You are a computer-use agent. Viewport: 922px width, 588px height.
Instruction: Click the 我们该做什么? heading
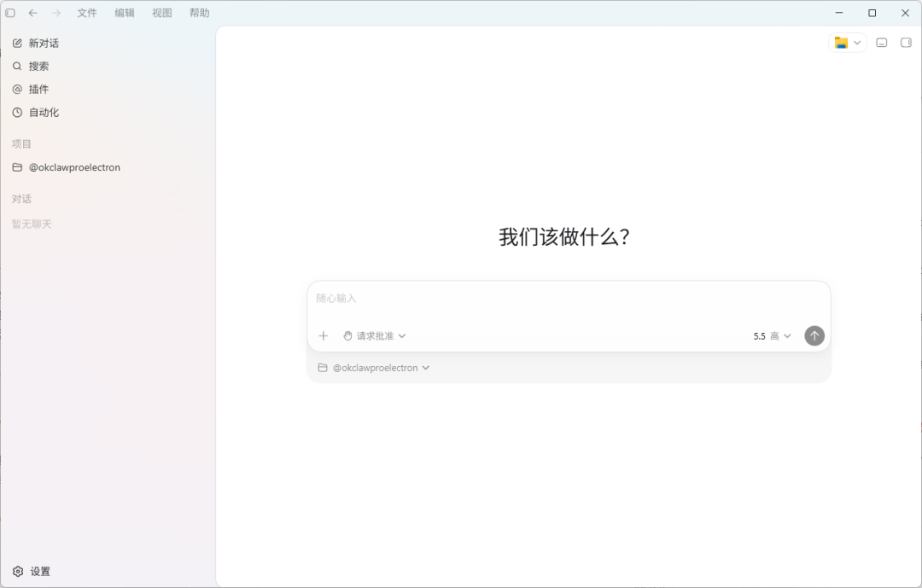coord(564,237)
